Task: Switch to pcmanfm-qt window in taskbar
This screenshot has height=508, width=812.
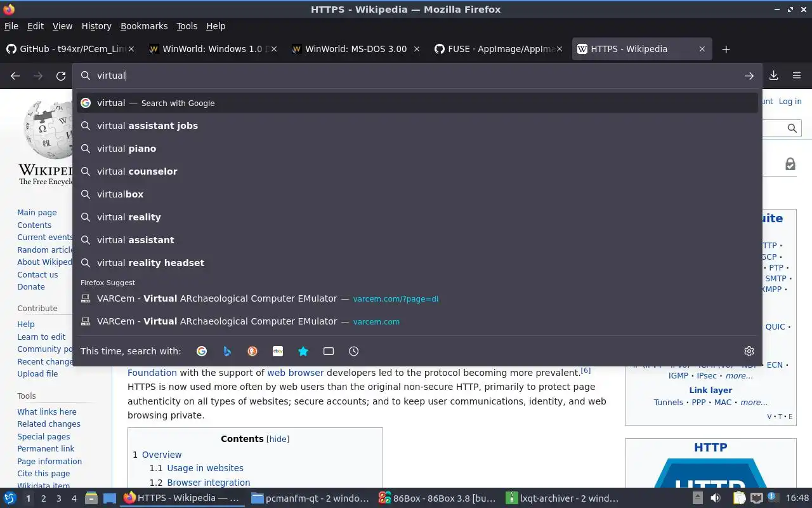Action: (x=310, y=498)
